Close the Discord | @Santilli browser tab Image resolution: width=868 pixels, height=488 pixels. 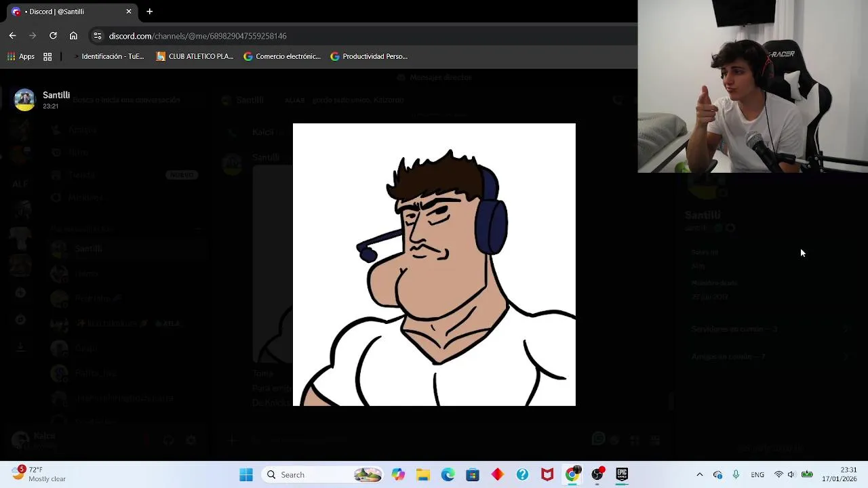[129, 12]
